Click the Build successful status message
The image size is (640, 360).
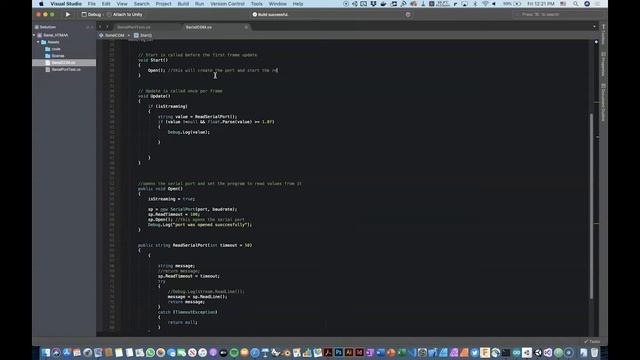pos(270,14)
